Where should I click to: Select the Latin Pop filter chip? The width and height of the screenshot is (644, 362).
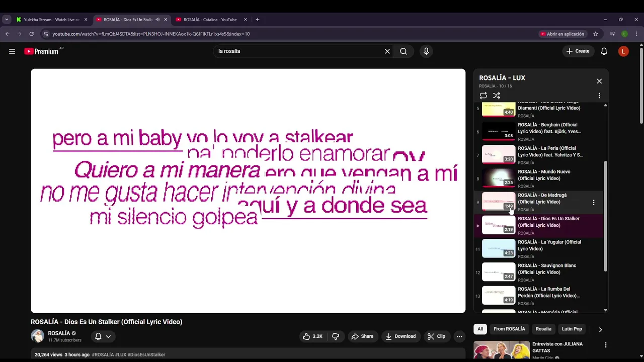coord(572,329)
